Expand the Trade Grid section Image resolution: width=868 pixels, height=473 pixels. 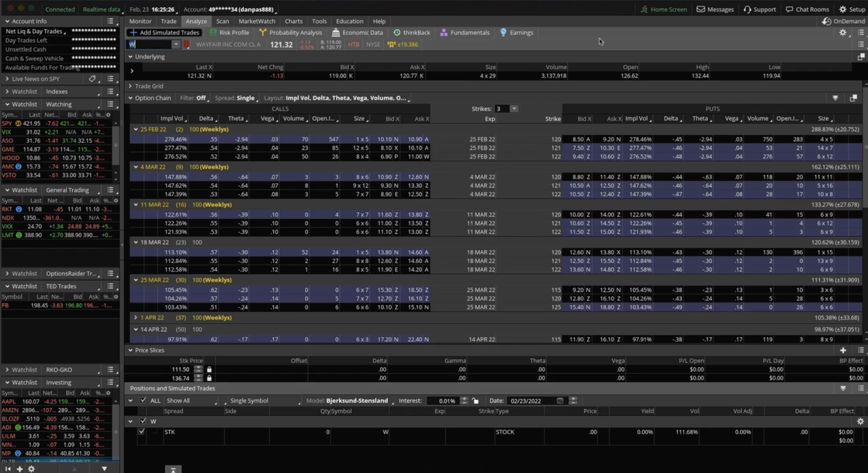pos(130,86)
